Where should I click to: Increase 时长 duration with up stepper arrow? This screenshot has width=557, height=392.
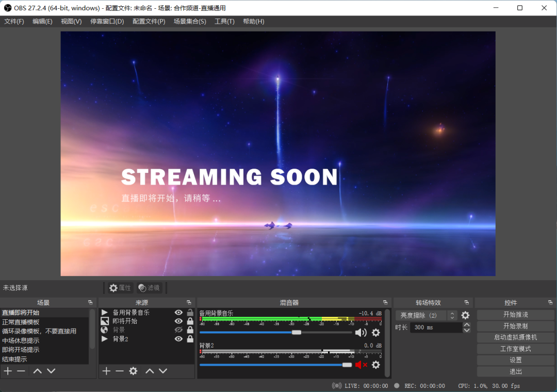[467, 324]
